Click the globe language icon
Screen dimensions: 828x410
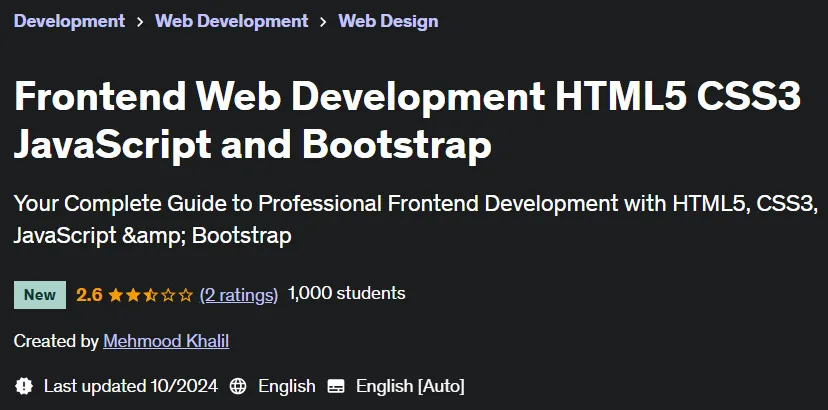coord(238,386)
